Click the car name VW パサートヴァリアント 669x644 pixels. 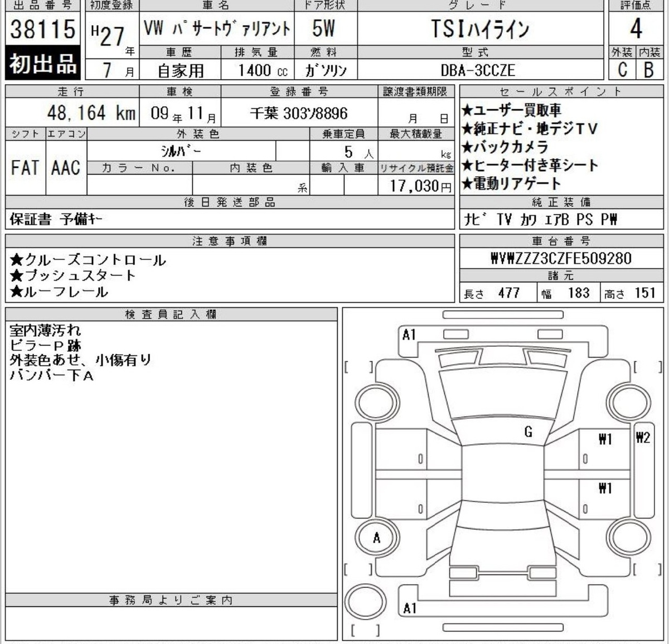pyautogui.click(x=217, y=28)
